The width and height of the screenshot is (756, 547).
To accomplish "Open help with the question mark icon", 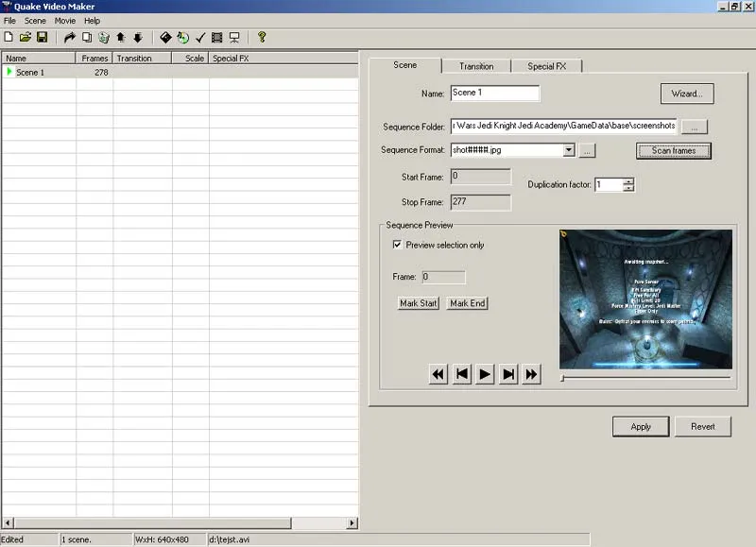I will point(262,38).
